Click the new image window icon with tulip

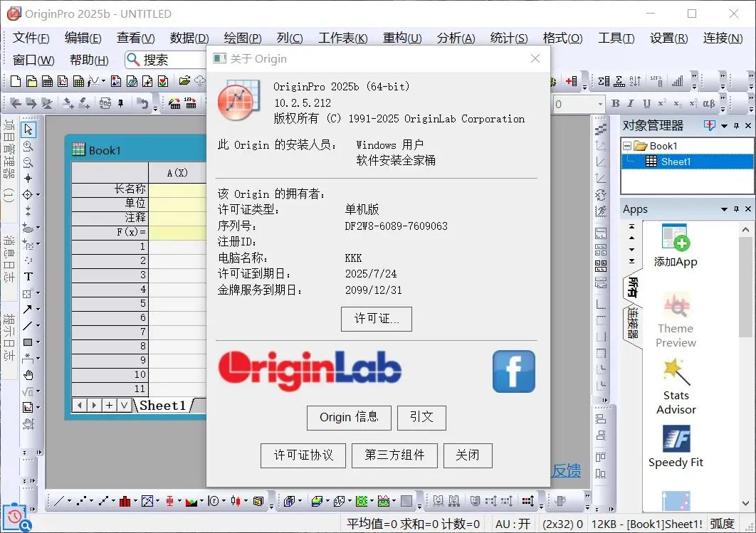[163, 81]
